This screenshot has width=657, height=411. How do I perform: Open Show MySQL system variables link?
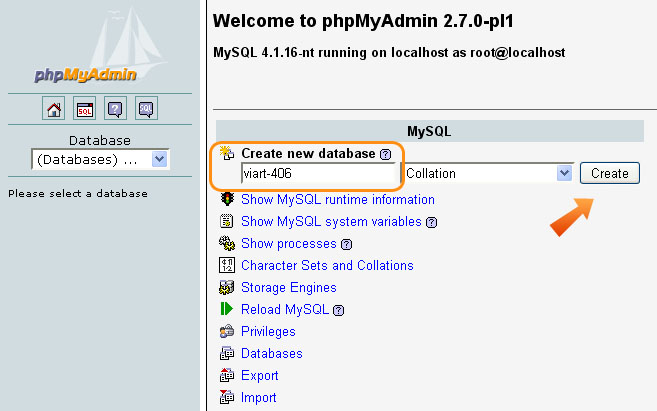331,221
